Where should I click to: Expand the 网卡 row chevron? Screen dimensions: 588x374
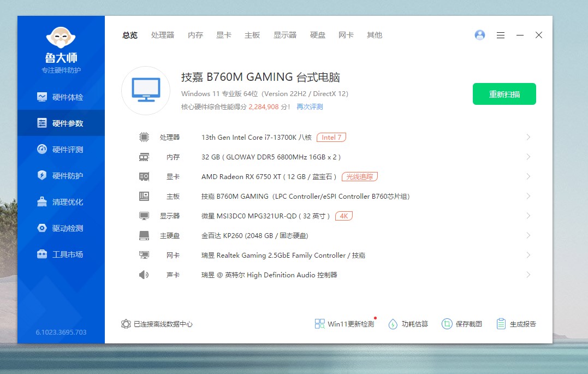tap(528, 255)
